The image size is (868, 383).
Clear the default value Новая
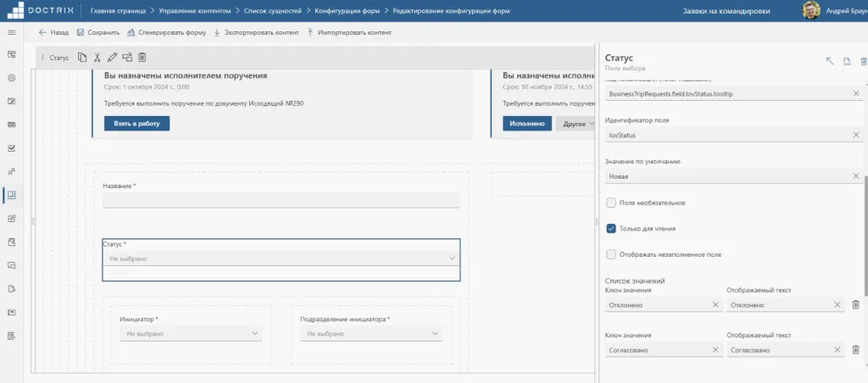pyautogui.click(x=856, y=176)
